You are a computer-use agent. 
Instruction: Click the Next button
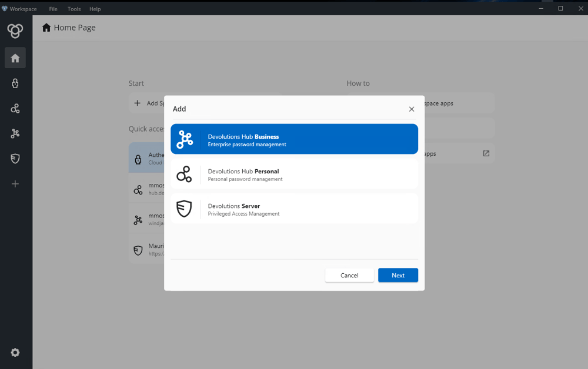pyautogui.click(x=398, y=276)
